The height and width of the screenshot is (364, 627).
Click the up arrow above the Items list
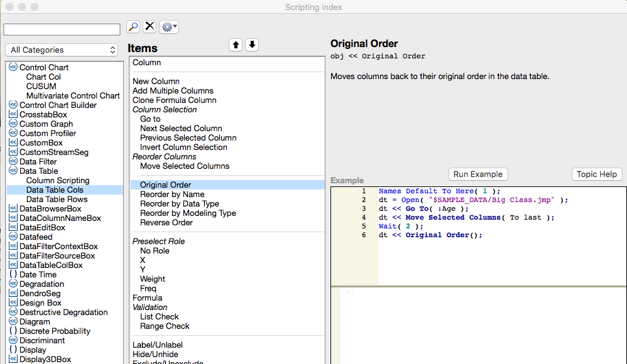(x=236, y=45)
